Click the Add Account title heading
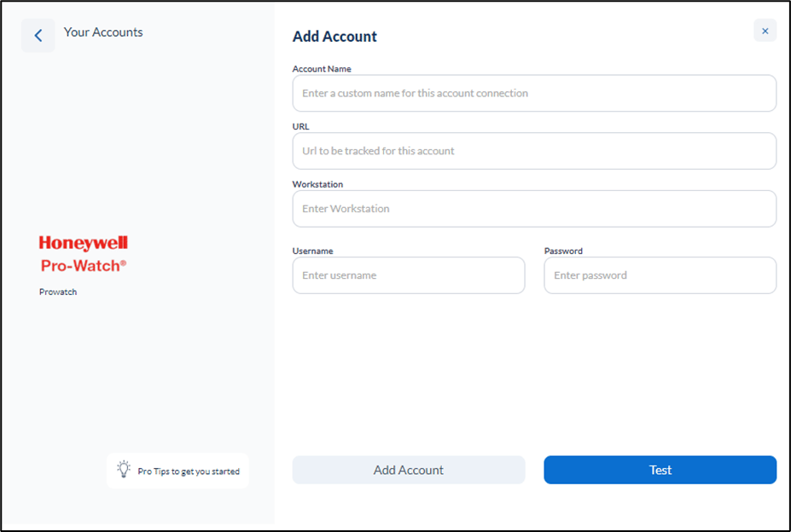Image resolution: width=791 pixels, height=532 pixels. (x=334, y=37)
